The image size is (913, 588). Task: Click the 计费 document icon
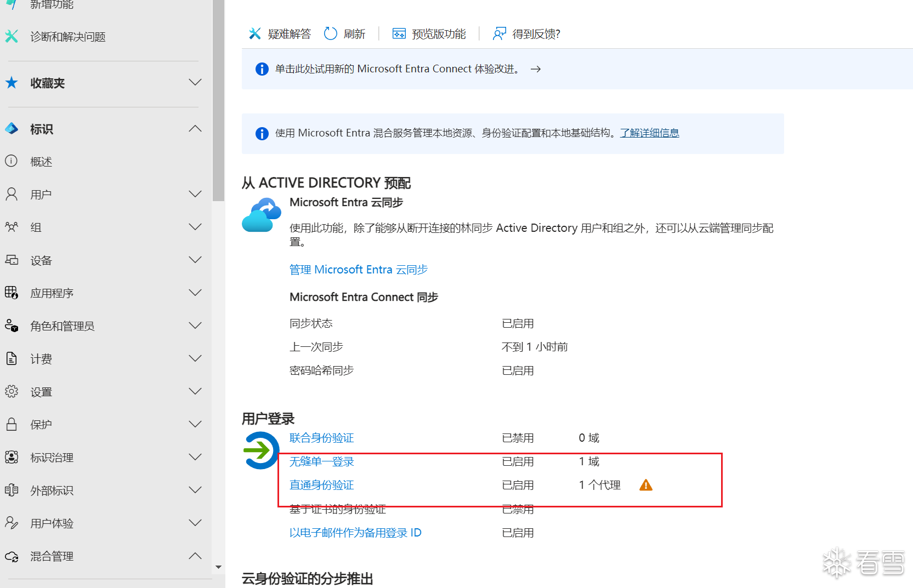pos(12,358)
